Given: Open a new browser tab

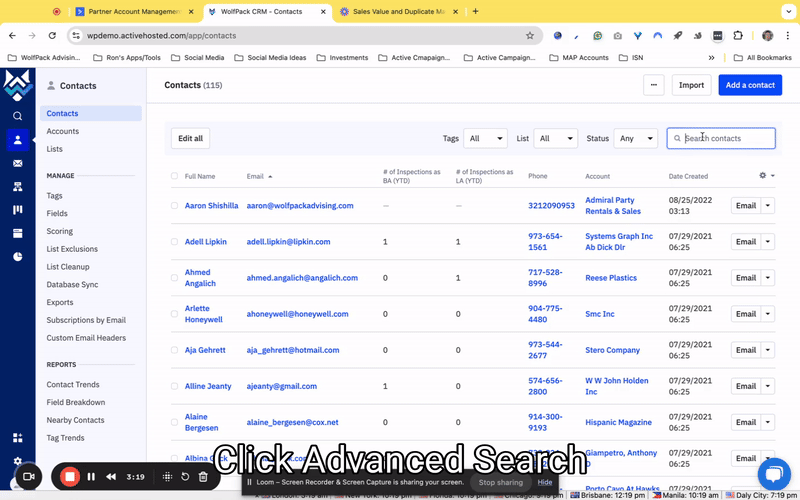Looking at the screenshot, I should coord(476,11).
